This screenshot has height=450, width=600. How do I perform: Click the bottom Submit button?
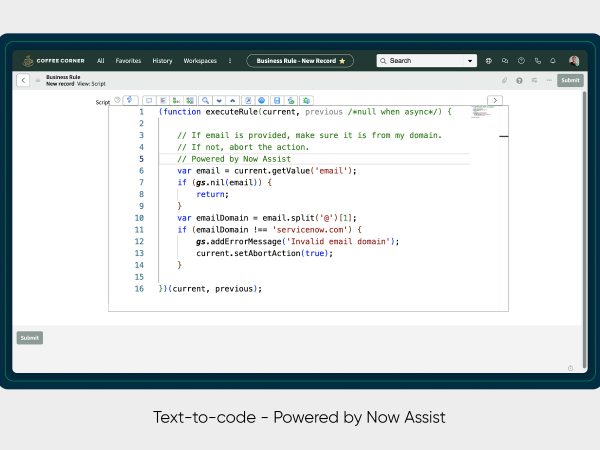tap(30, 338)
